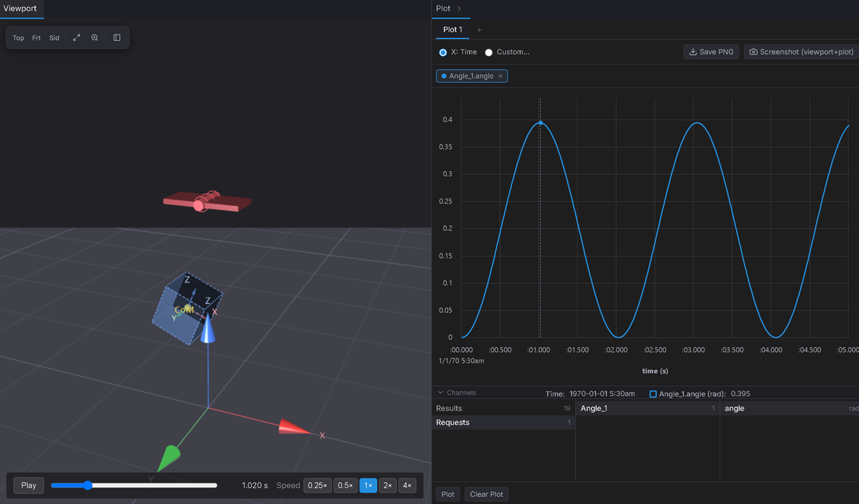Select the X: Time radio button
This screenshot has height=504, width=859.
pos(443,52)
